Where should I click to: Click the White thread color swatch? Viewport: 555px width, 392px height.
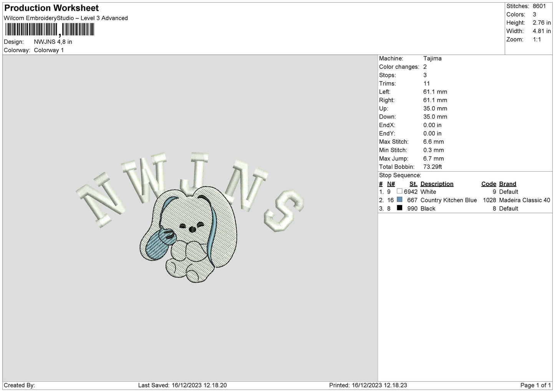click(x=399, y=191)
